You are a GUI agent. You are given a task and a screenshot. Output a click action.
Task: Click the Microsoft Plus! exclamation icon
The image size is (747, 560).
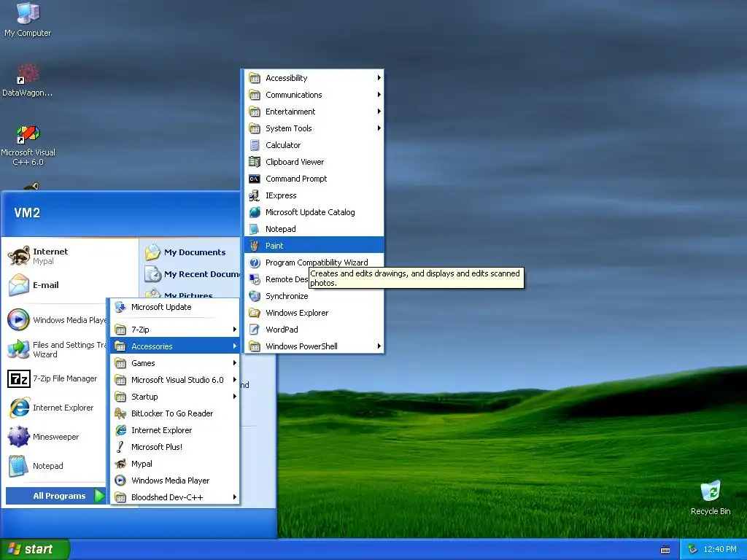pos(120,447)
